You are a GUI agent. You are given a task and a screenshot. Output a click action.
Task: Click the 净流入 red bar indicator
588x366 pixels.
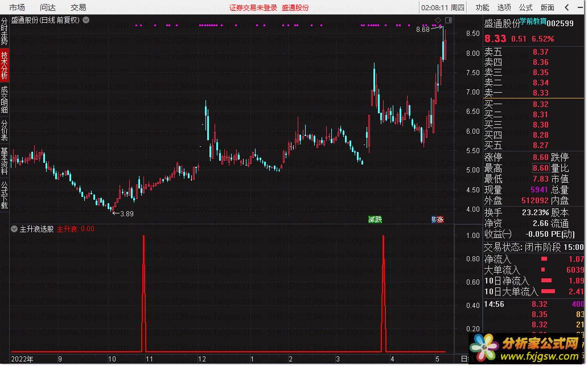pos(544,259)
